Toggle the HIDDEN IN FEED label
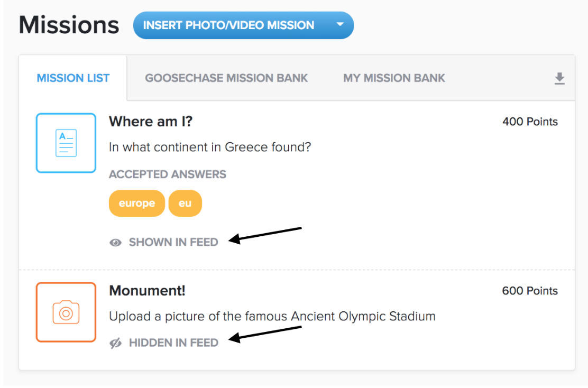 pyautogui.click(x=173, y=343)
